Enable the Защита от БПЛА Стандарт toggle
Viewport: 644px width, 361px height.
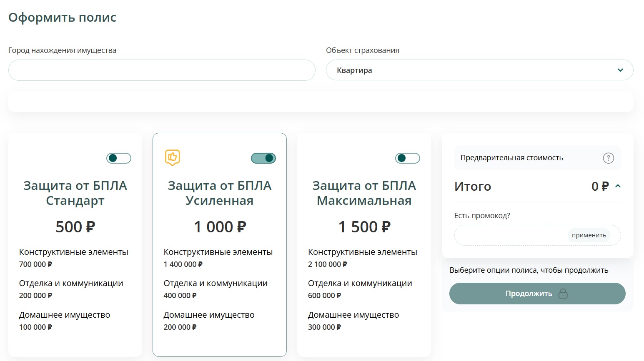pyautogui.click(x=119, y=158)
